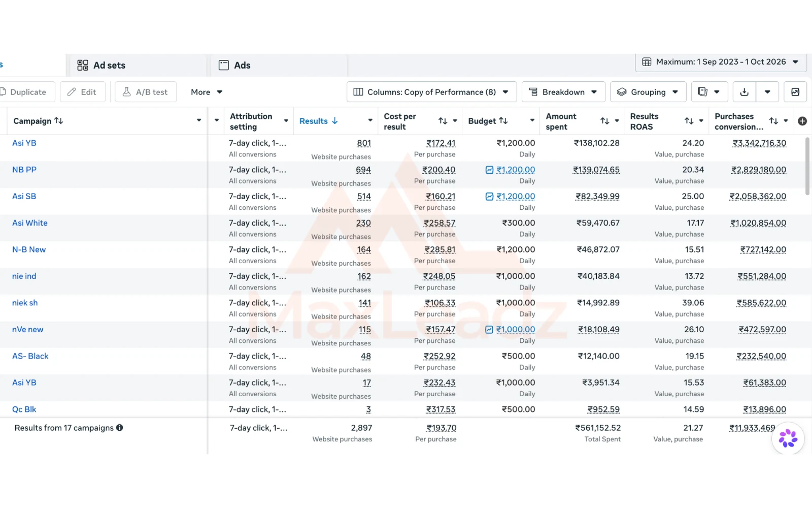Start an A/B test
The image size is (812, 508).
pyautogui.click(x=146, y=92)
